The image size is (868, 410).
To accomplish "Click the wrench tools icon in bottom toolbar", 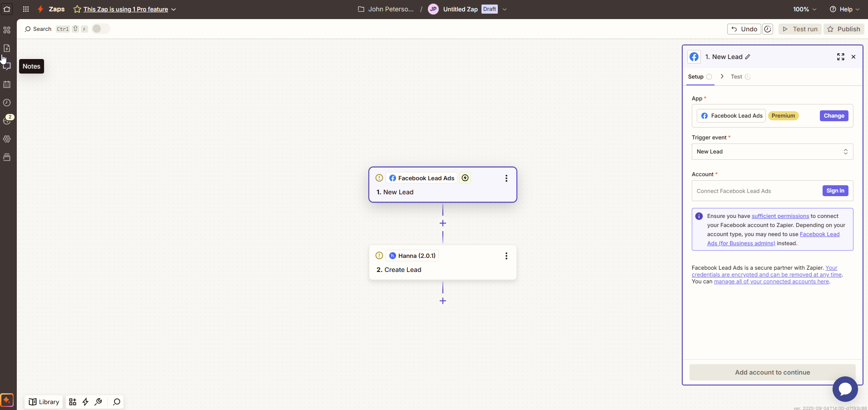I will (x=98, y=402).
